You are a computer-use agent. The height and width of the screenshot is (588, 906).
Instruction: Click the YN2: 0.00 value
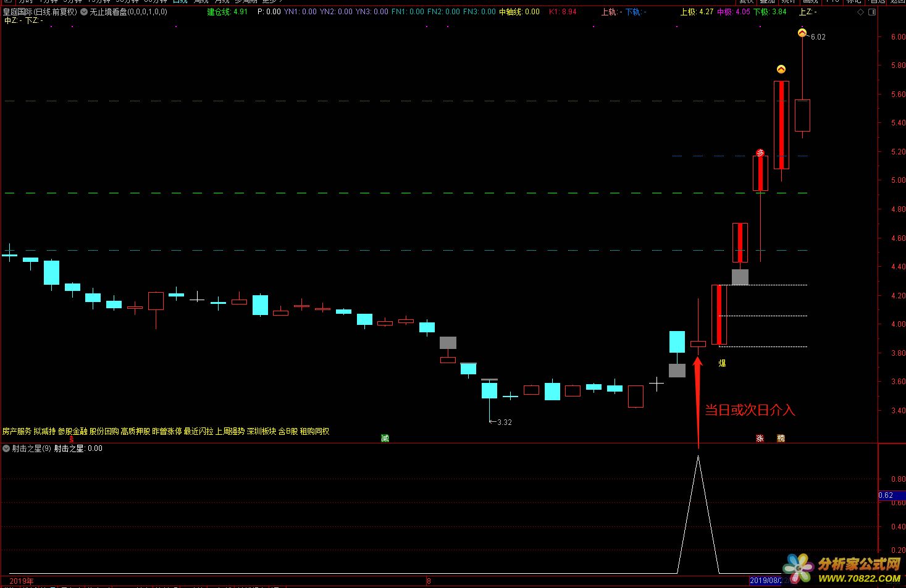pyautogui.click(x=336, y=12)
